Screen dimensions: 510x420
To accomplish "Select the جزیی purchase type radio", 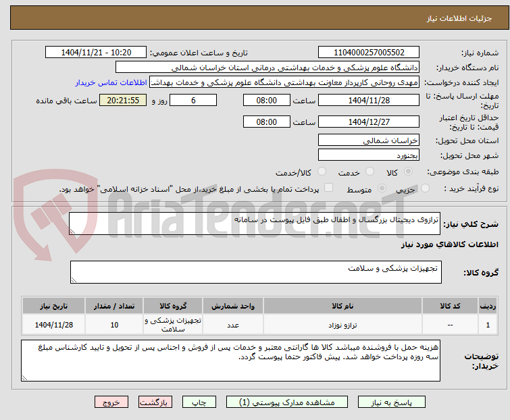I will coord(425,188).
